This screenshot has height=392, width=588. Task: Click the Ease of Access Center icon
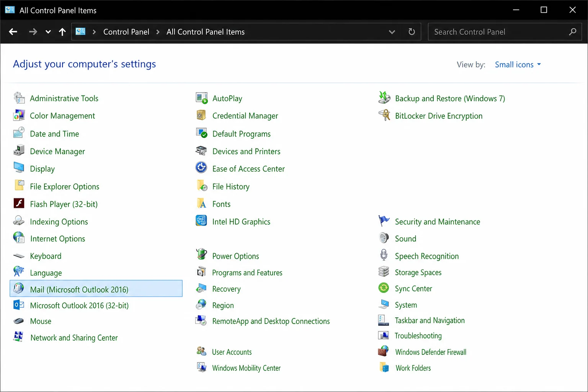201,168
